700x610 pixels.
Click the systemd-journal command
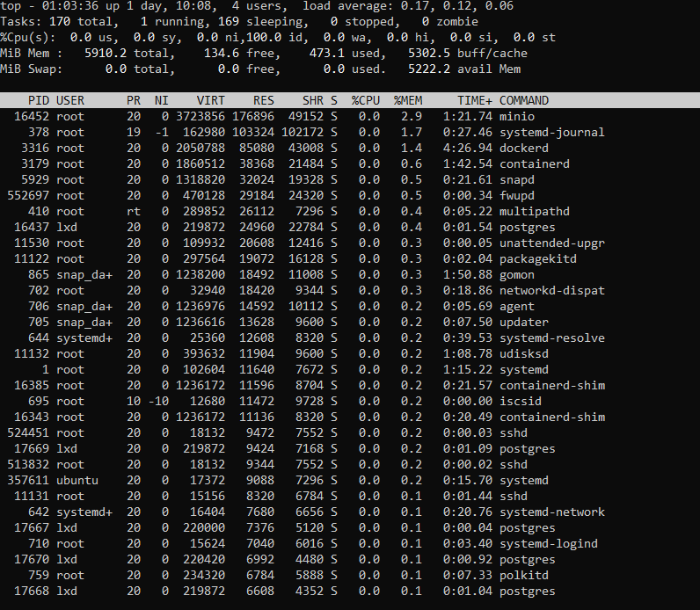click(x=552, y=132)
